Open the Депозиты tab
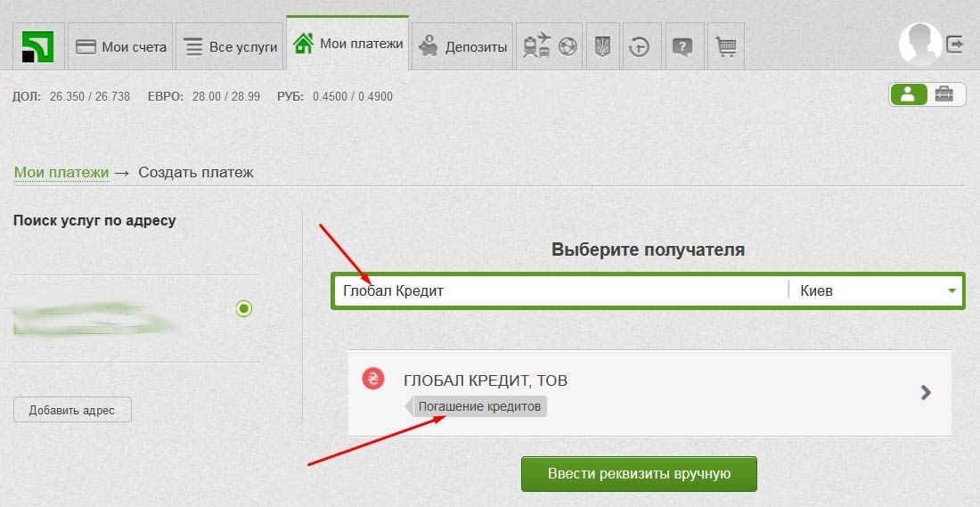The image size is (980, 507). 462,47
